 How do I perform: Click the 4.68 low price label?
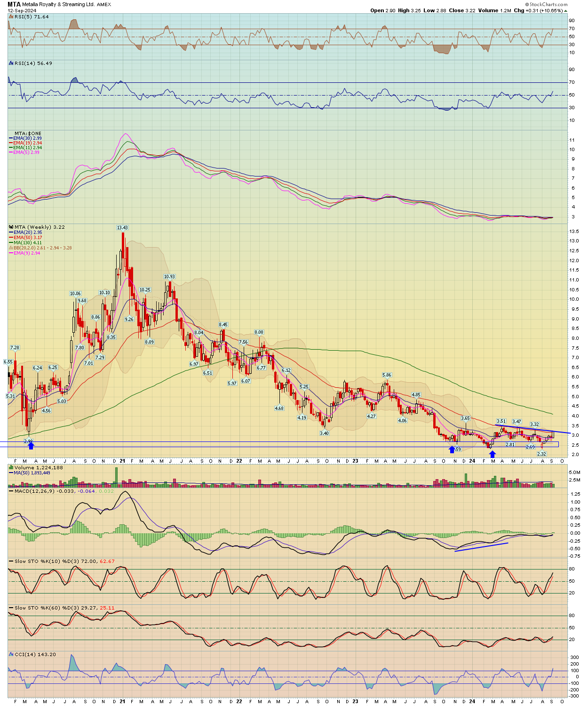(279, 409)
